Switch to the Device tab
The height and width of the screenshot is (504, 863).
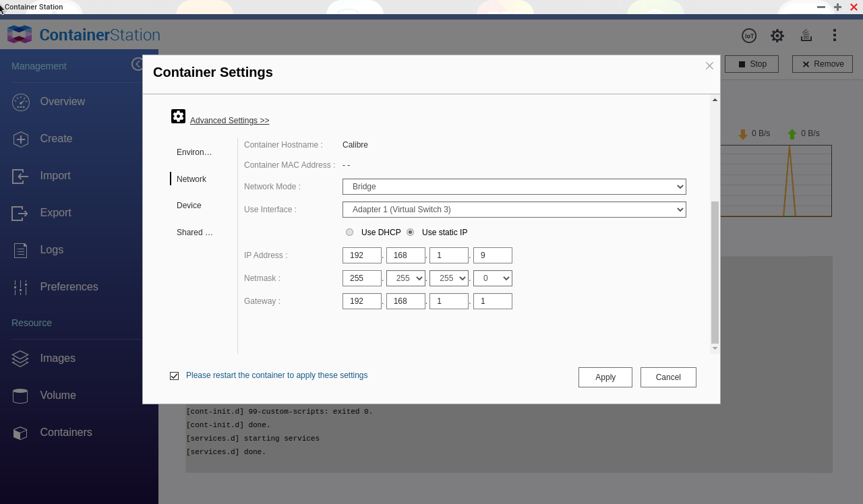pyautogui.click(x=189, y=206)
